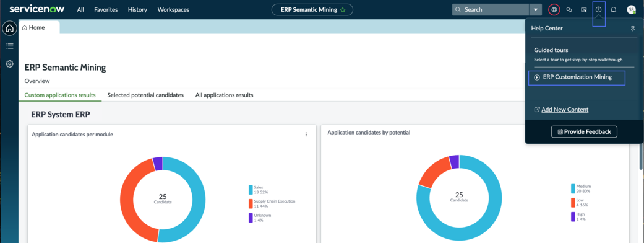Image resolution: width=644 pixels, height=243 pixels.
Task: Click the Help Center heading
Action: coord(547,29)
